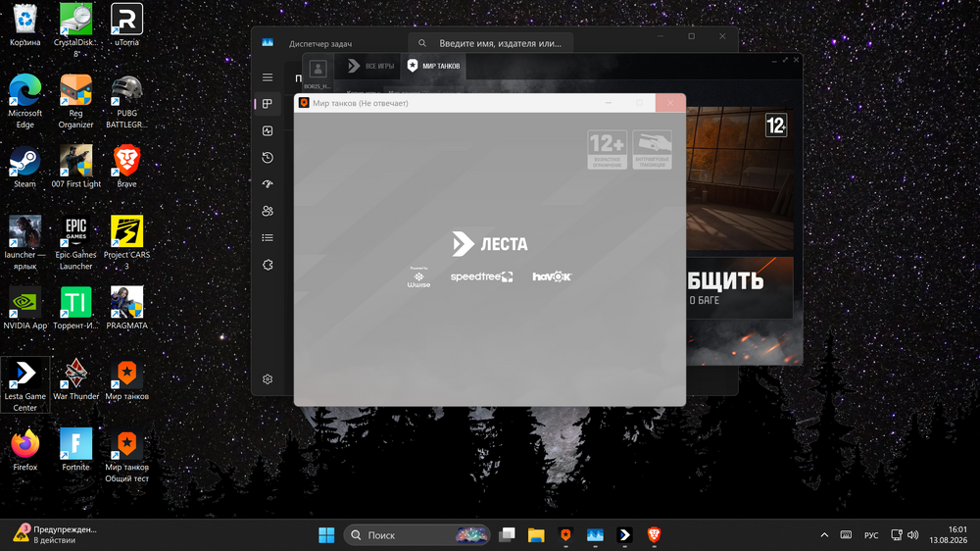Open Task Manager App history icon
The width and height of the screenshot is (980, 551).
[268, 158]
